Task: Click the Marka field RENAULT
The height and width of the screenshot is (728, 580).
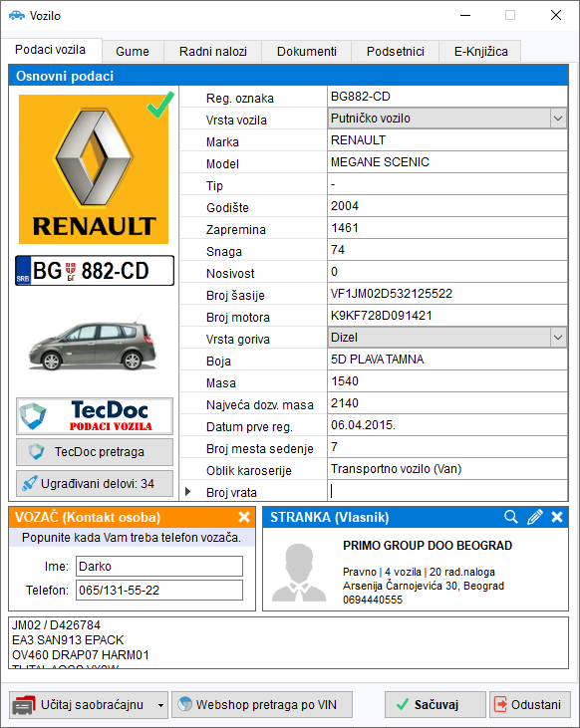Action: coord(447,140)
